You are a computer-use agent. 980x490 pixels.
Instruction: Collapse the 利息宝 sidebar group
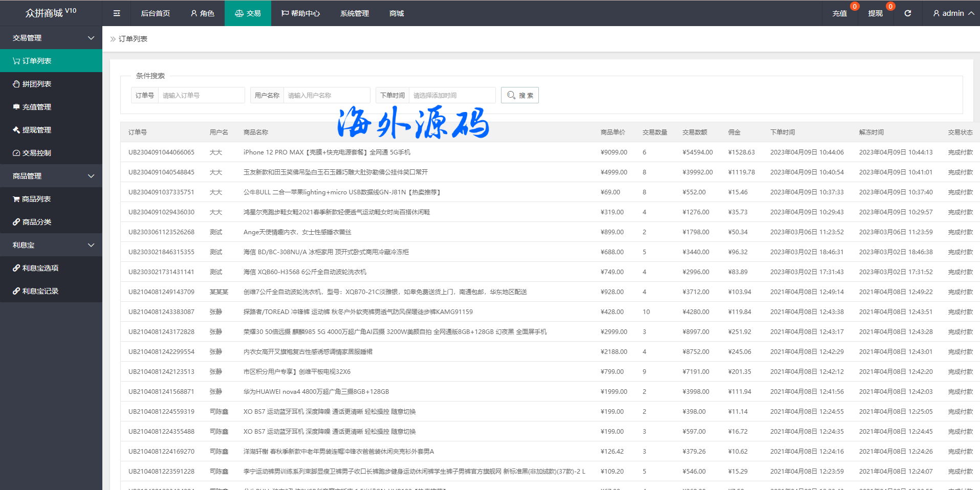51,245
